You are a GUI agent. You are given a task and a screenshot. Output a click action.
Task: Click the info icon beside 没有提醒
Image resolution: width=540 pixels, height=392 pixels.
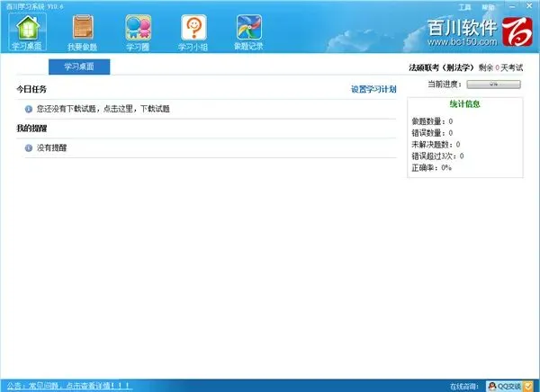click(29, 148)
